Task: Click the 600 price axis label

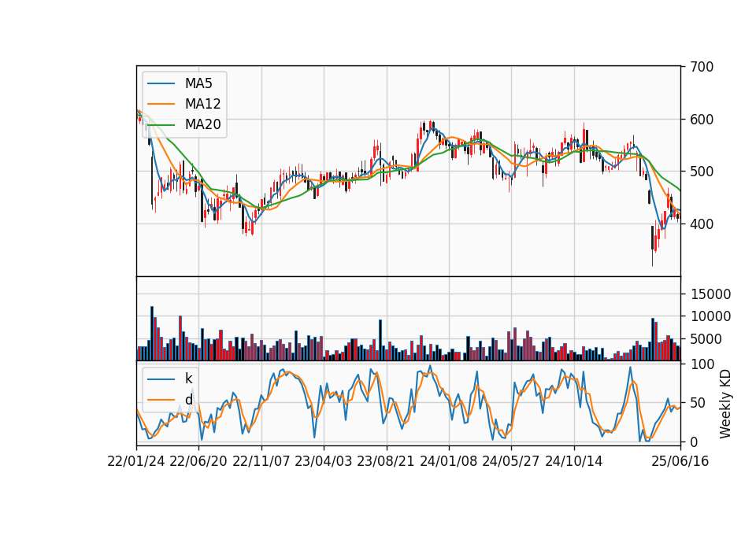Action: point(702,120)
